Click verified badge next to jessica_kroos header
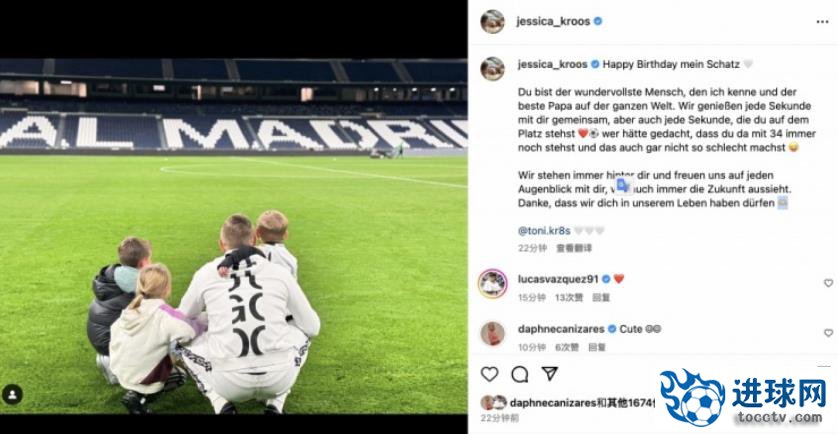The height and width of the screenshot is (434, 838). click(598, 21)
